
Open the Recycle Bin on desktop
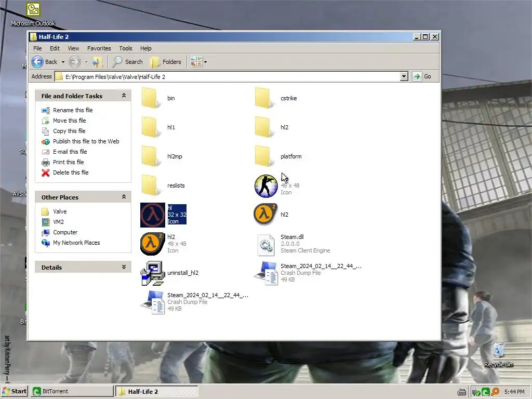coord(498,354)
